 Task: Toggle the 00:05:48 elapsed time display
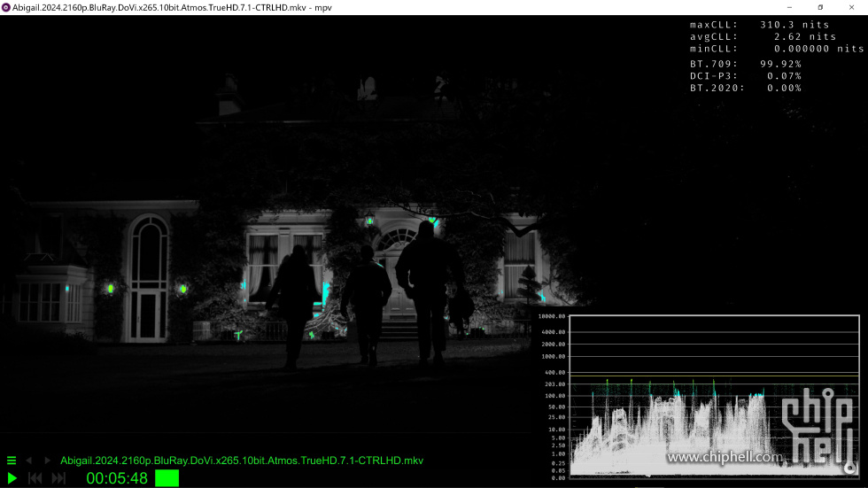tap(117, 478)
